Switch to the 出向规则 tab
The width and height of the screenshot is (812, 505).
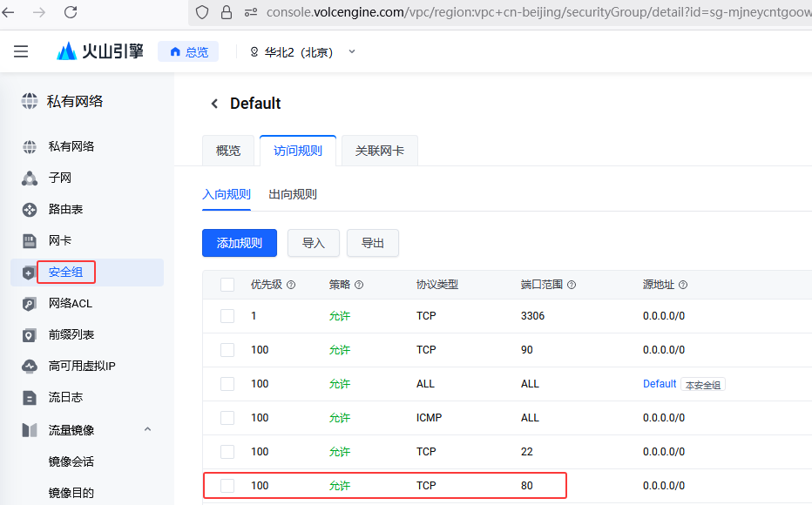point(293,194)
